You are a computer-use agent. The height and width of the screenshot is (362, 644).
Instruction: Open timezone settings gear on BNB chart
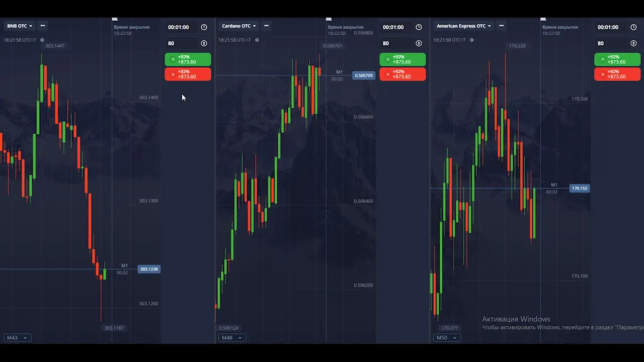[42, 40]
